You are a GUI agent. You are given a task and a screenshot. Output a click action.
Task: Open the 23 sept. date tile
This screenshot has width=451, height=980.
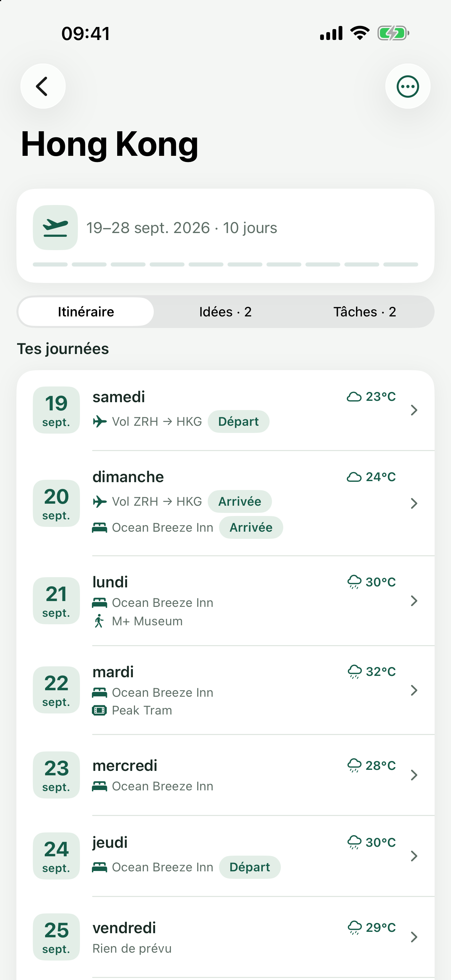(x=56, y=775)
